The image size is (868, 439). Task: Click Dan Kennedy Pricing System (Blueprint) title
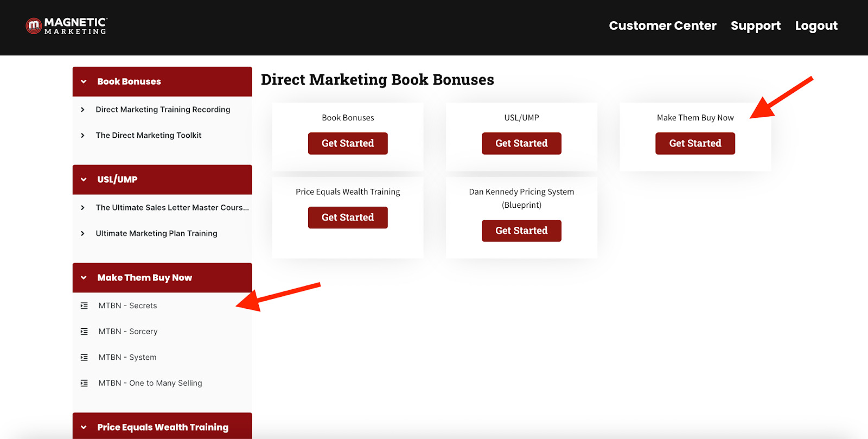521,199
